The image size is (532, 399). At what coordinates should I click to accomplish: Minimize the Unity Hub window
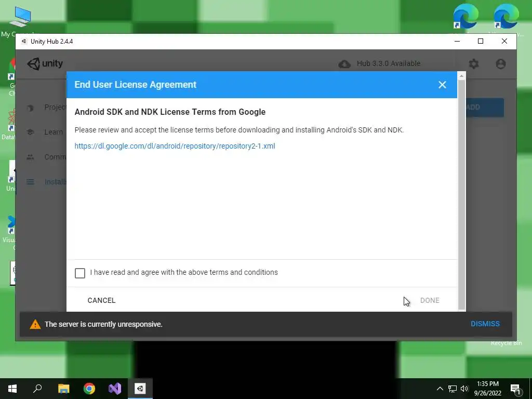coord(457,42)
